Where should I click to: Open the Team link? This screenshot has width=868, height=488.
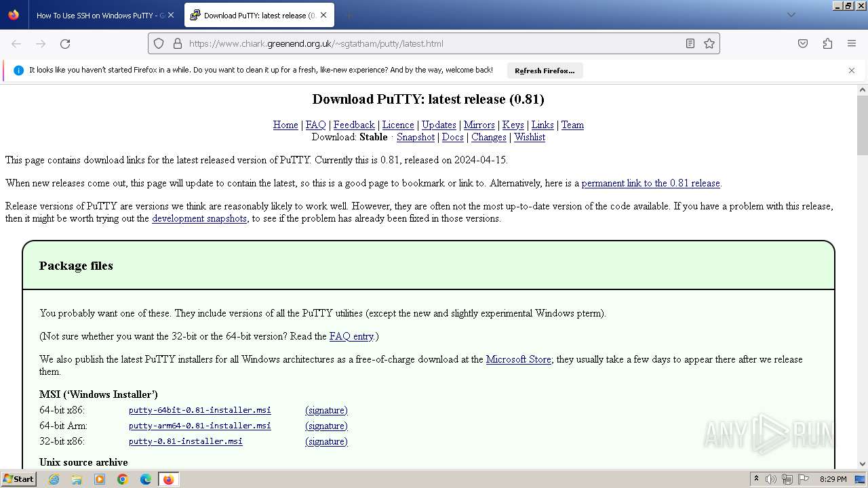tap(572, 125)
